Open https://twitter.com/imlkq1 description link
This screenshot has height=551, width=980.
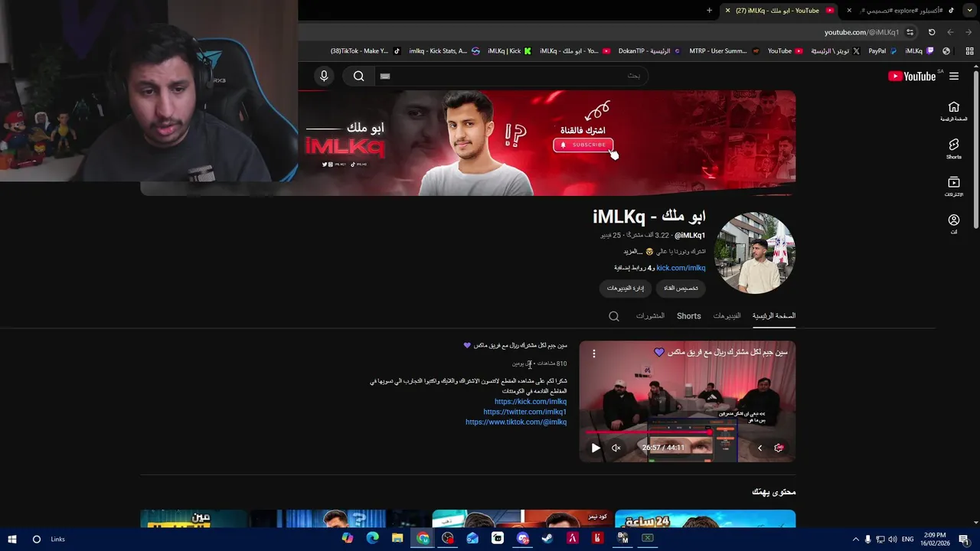coord(525,412)
